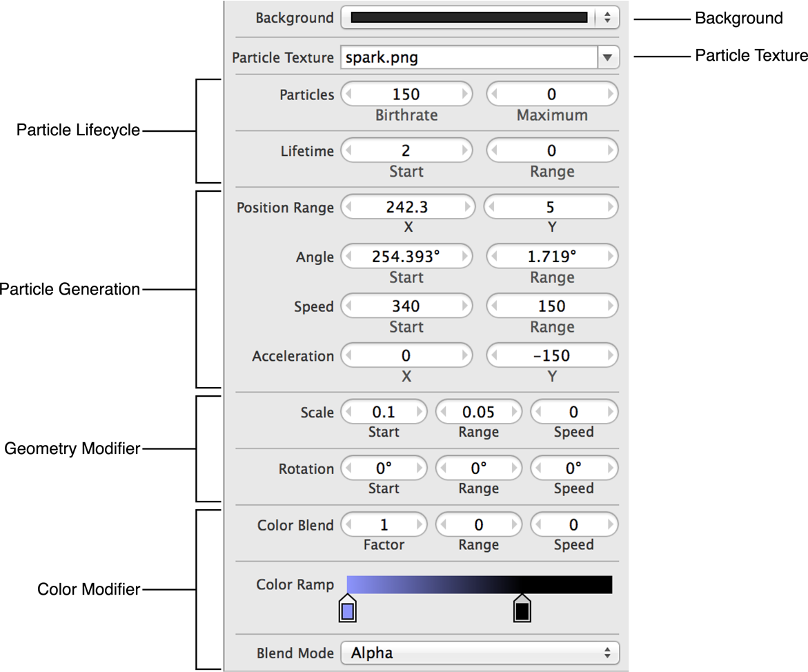This screenshot has height=672, width=808.
Task: Increase the Lifetime Range value
Action: click(611, 150)
